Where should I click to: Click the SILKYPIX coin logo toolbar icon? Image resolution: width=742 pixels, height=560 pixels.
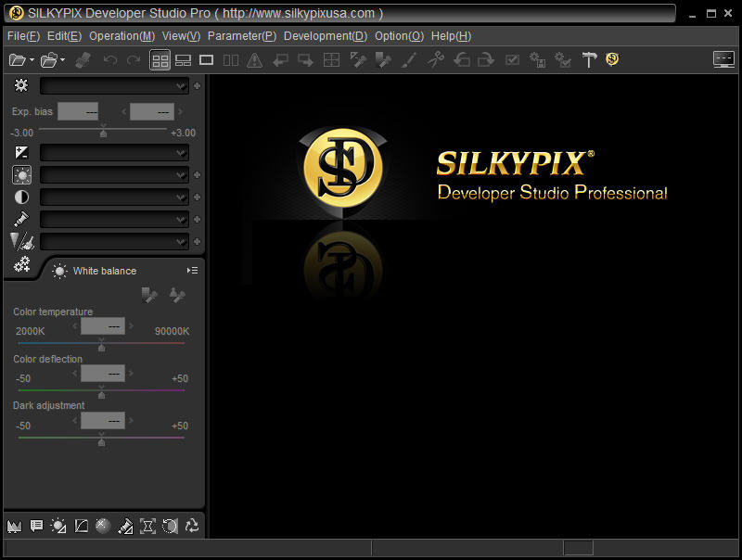[612, 59]
